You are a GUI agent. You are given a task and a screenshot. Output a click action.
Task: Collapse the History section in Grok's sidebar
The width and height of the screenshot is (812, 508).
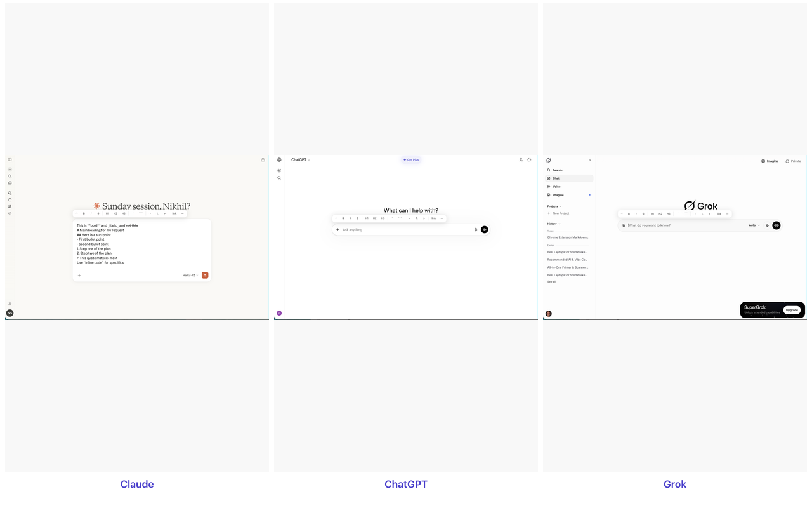559,224
